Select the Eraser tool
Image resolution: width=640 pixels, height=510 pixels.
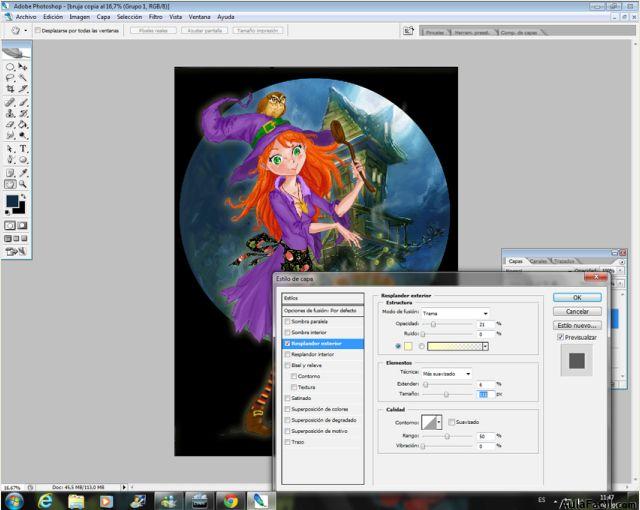click(10, 124)
